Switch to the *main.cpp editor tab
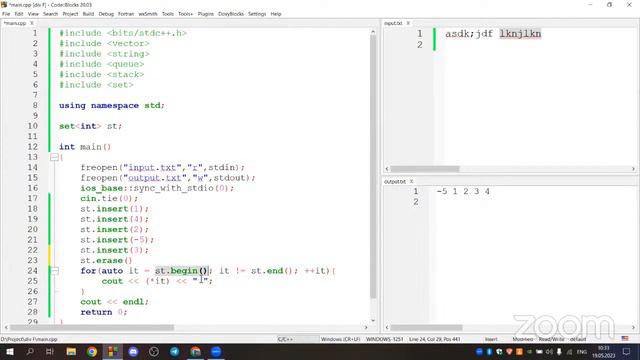Image resolution: width=640 pixels, height=360 pixels. (x=15, y=23)
